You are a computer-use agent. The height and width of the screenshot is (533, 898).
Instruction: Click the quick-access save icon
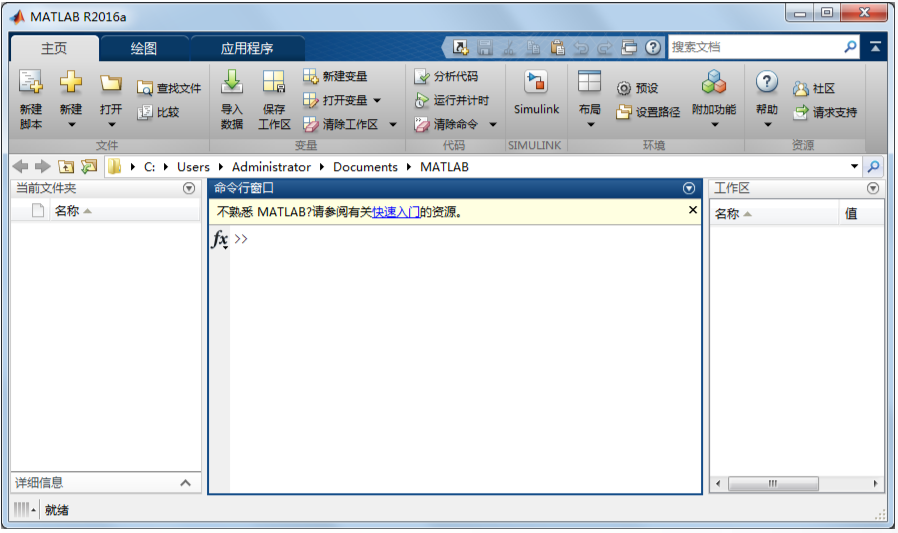(x=485, y=48)
